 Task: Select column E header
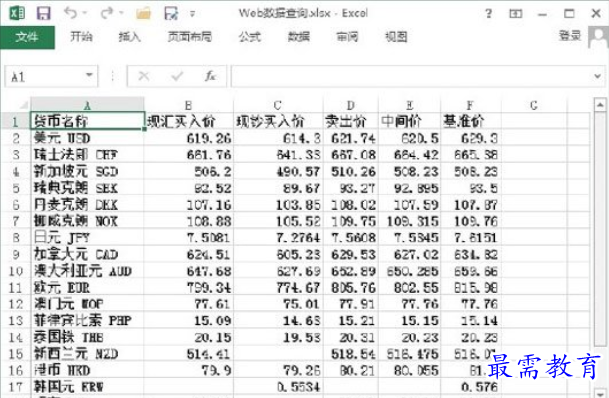[409, 105]
